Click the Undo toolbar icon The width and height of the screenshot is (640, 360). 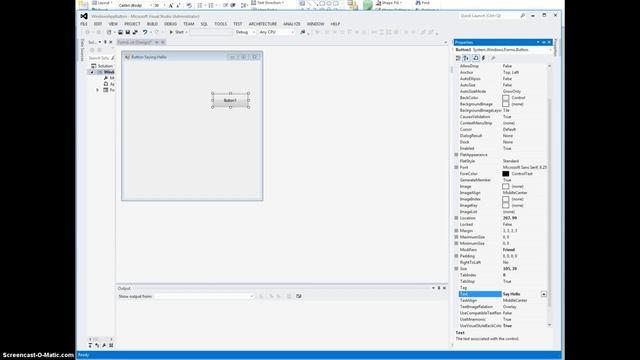pyautogui.click(x=144, y=32)
